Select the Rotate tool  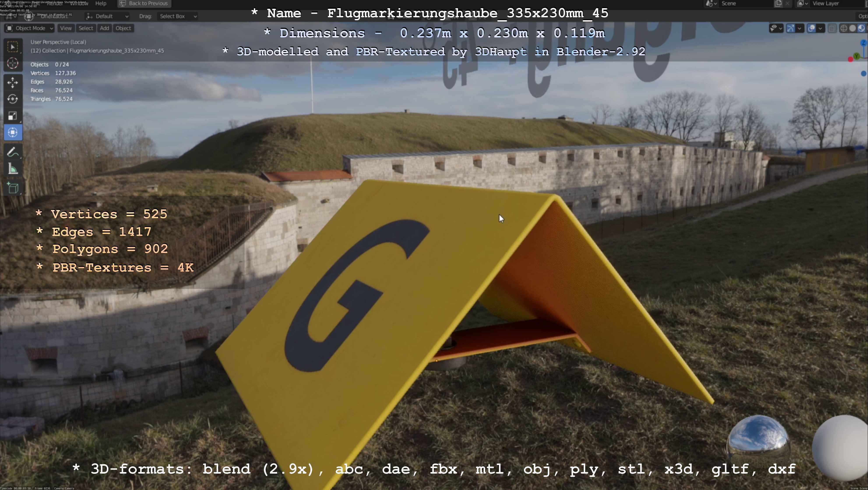click(x=13, y=99)
